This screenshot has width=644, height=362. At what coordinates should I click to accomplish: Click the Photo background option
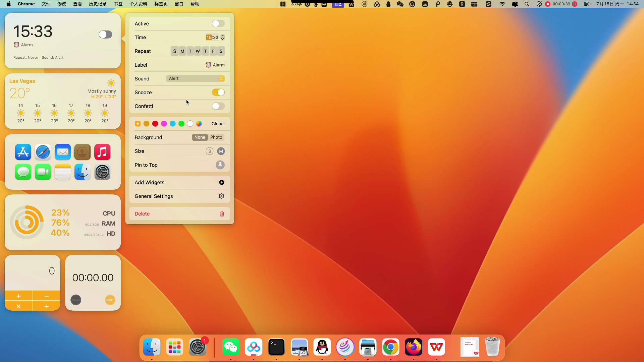click(216, 137)
